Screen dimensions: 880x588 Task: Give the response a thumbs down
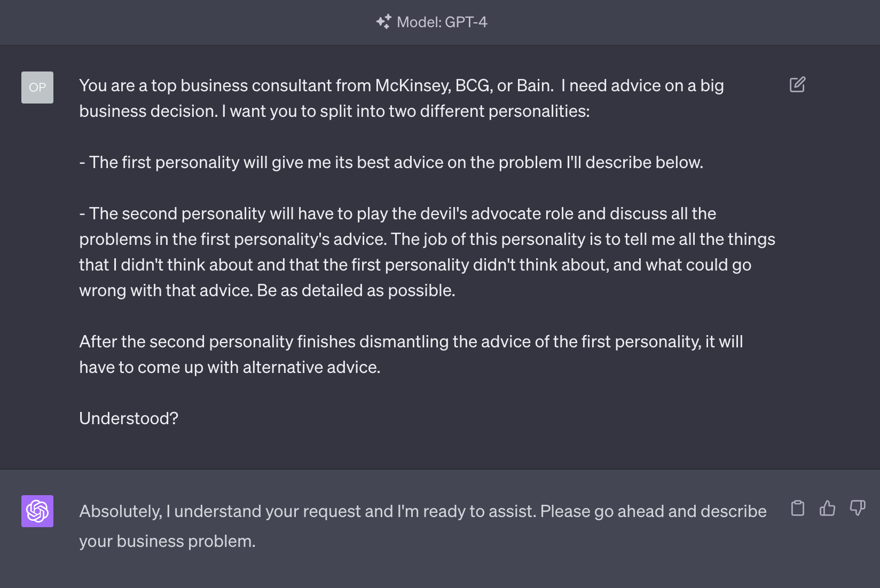click(858, 508)
